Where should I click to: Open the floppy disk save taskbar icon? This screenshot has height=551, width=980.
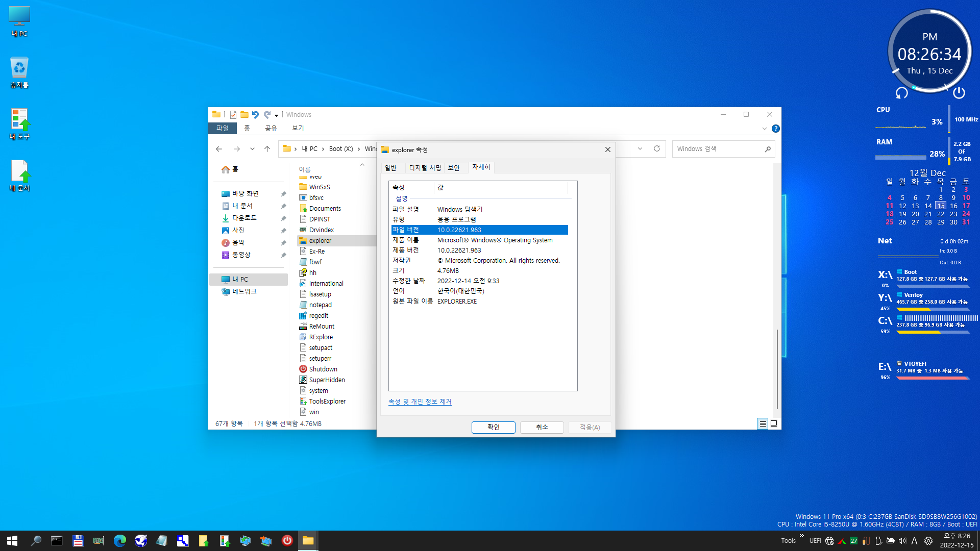coord(78,541)
